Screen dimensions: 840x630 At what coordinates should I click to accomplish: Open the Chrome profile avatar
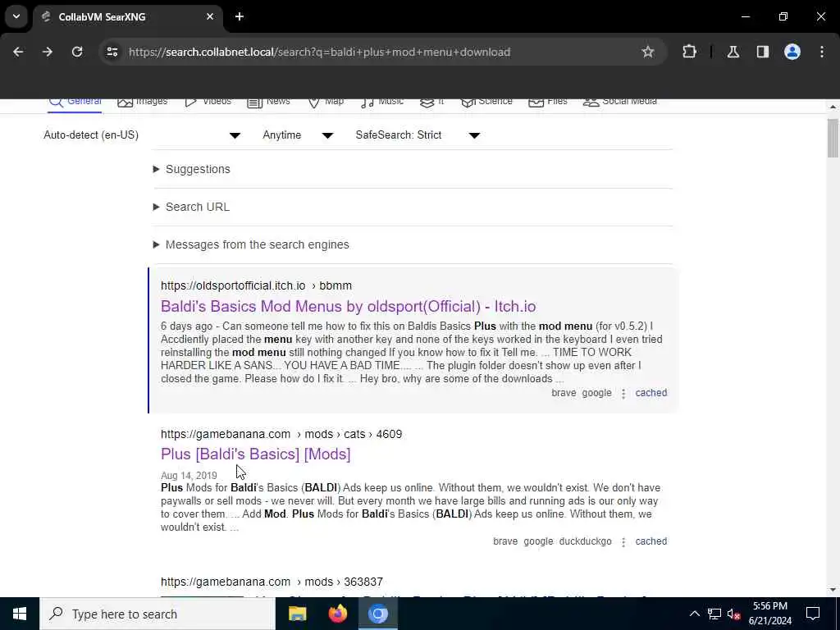tap(792, 52)
